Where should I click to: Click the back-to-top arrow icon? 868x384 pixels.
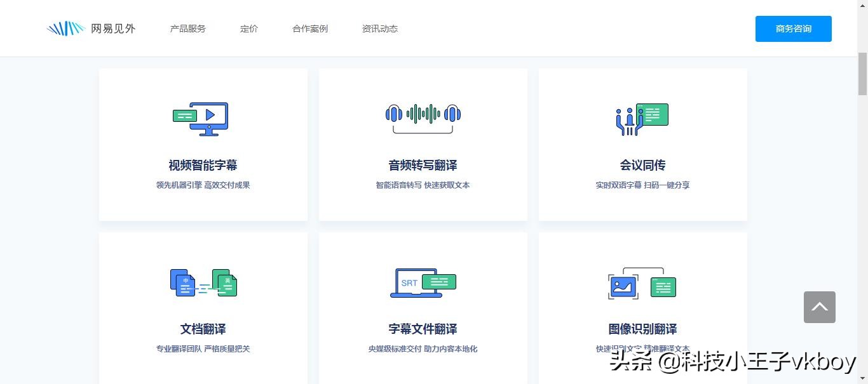tap(819, 307)
